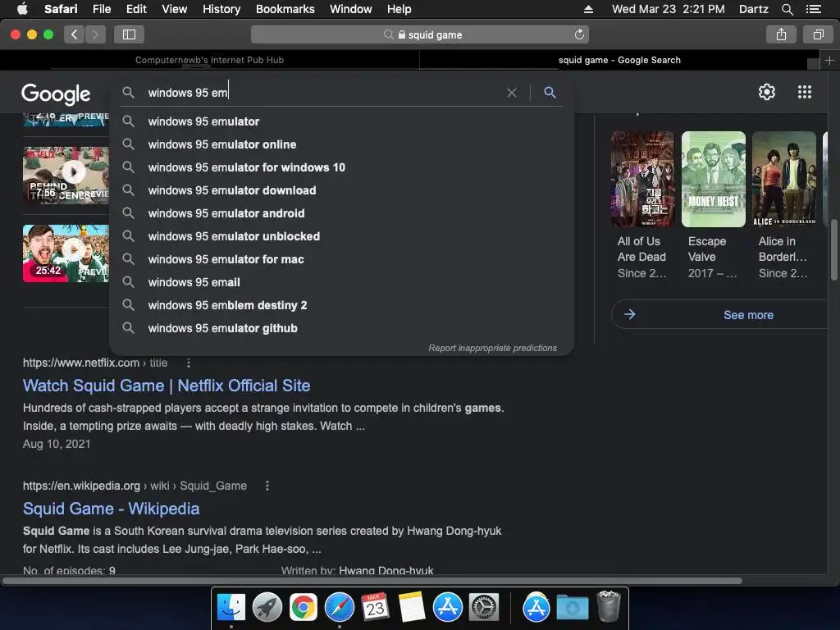The width and height of the screenshot is (840, 630).
Task: Select 'windows 95 email' suggestion
Action: click(x=342, y=282)
